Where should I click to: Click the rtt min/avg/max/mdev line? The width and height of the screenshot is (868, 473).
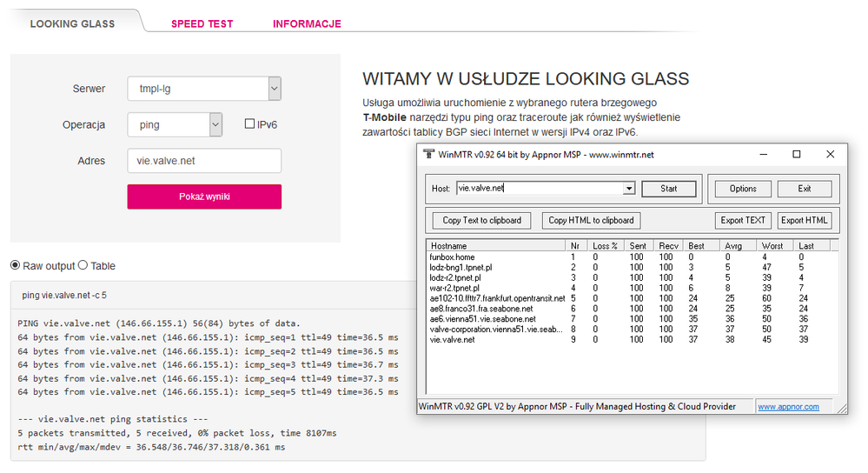click(x=151, y=447)
